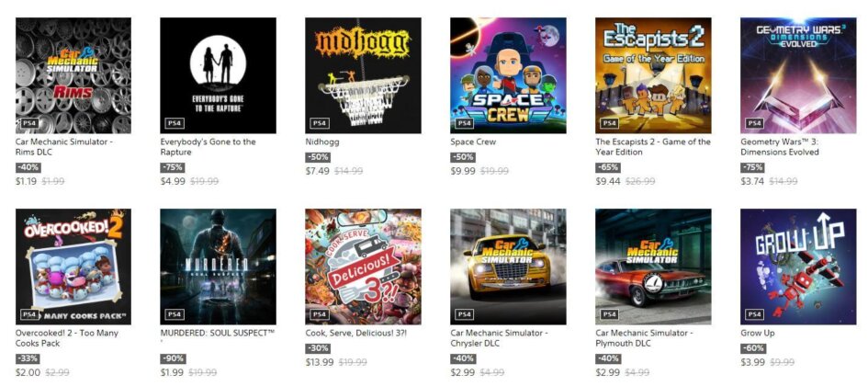This screenshot has width=868, height=386.
Task: Click the PS4 badge on Nidhogg cover
Action: (320, 123)
